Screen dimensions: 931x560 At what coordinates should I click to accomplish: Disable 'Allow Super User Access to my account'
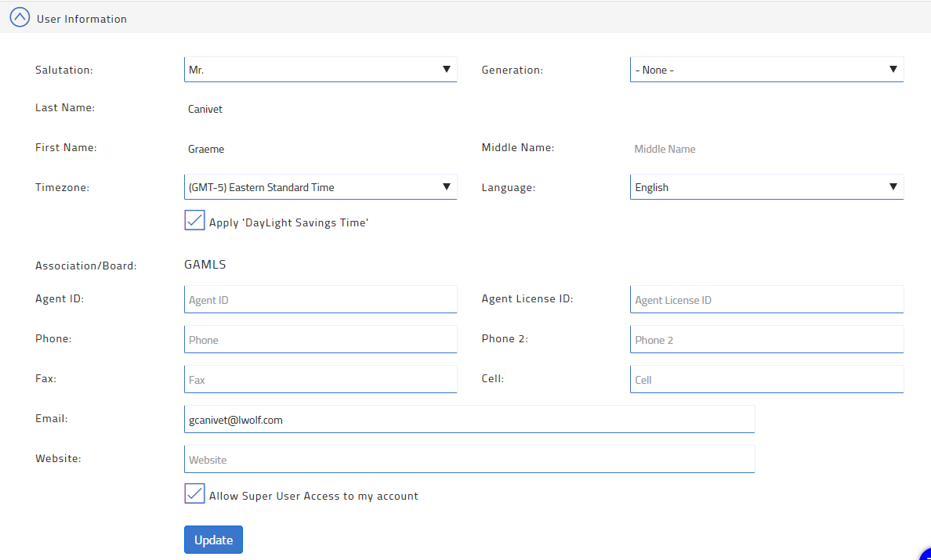[194, 493]
